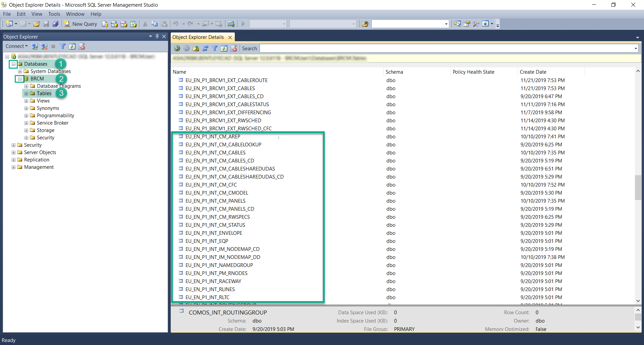Click the web browser toolbar icon
Viewport: 644px width, 345px height.
pyautogui.click(x=485, y=24)
